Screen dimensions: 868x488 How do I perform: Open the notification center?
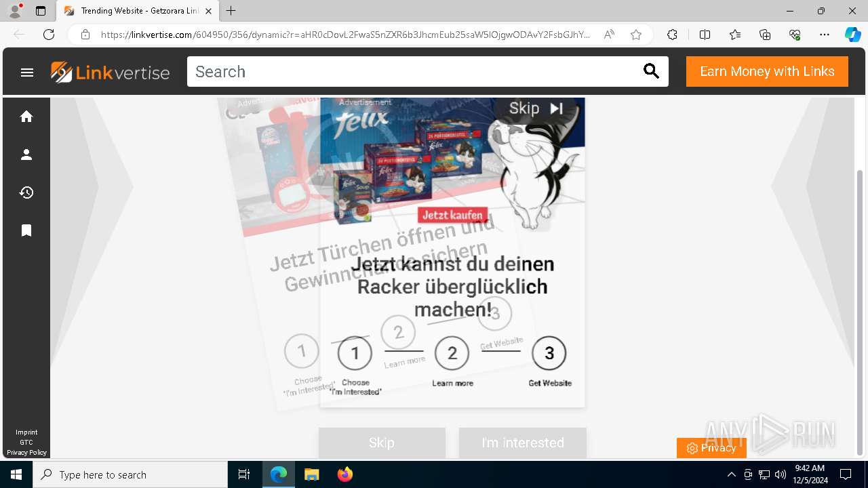coord(846,474)
